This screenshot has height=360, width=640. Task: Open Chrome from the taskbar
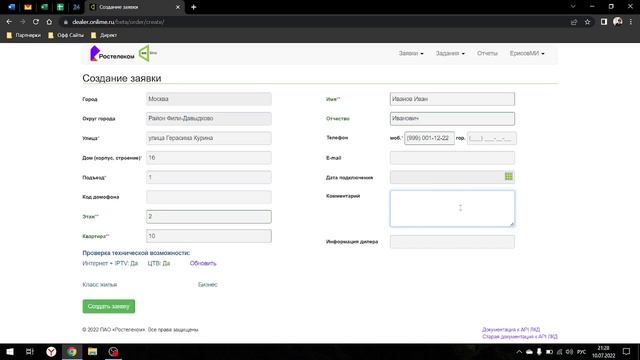(x=72, y=351)
